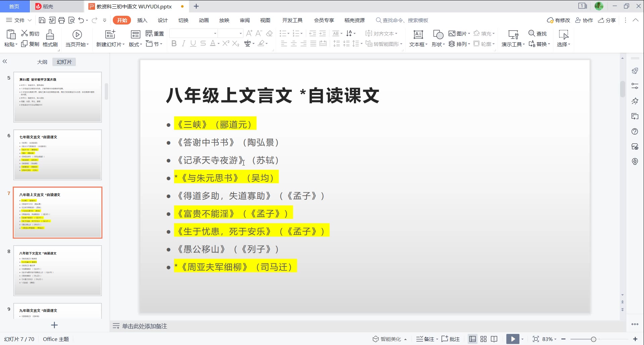The height and width of the screenshot is (345, 644).
Task: Switch to the 大纲 outline panel tab
Action: [x=42, y=62]
